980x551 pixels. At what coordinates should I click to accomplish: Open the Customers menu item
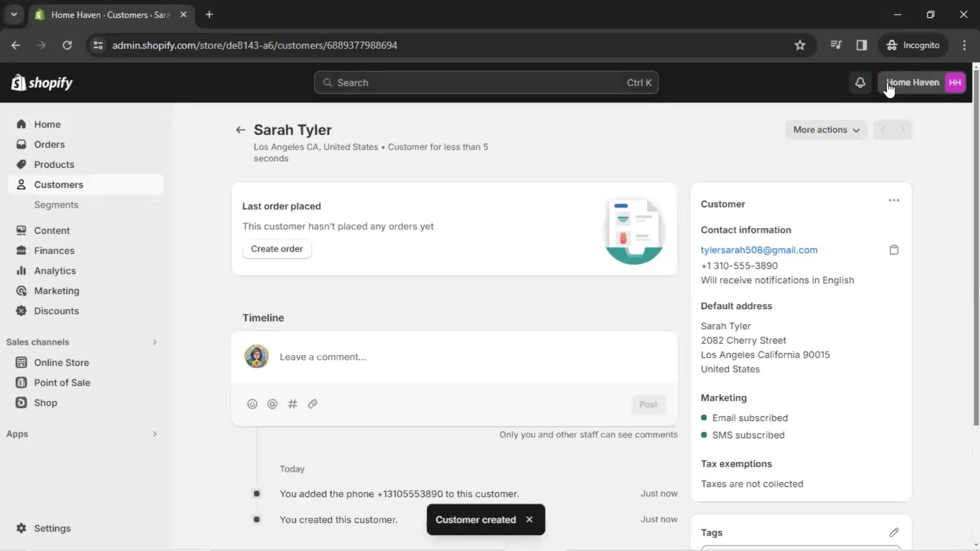coord(59,184)
